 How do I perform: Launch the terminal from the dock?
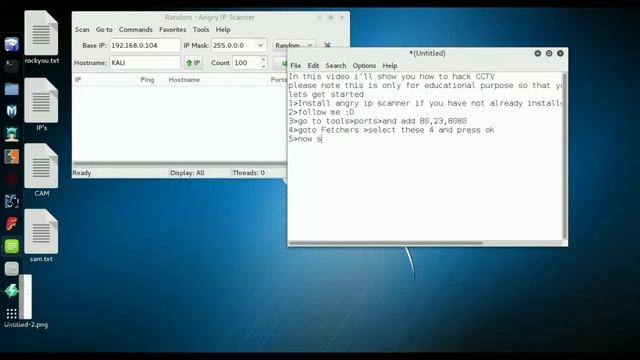coord(11,65)
